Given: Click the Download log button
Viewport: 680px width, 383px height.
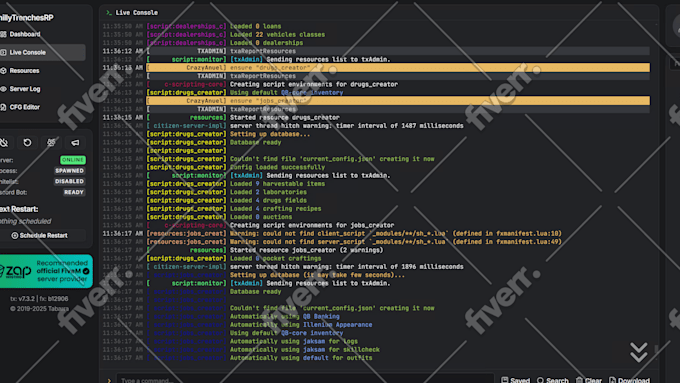Looking at the screenshot, I should click(629, 380).
